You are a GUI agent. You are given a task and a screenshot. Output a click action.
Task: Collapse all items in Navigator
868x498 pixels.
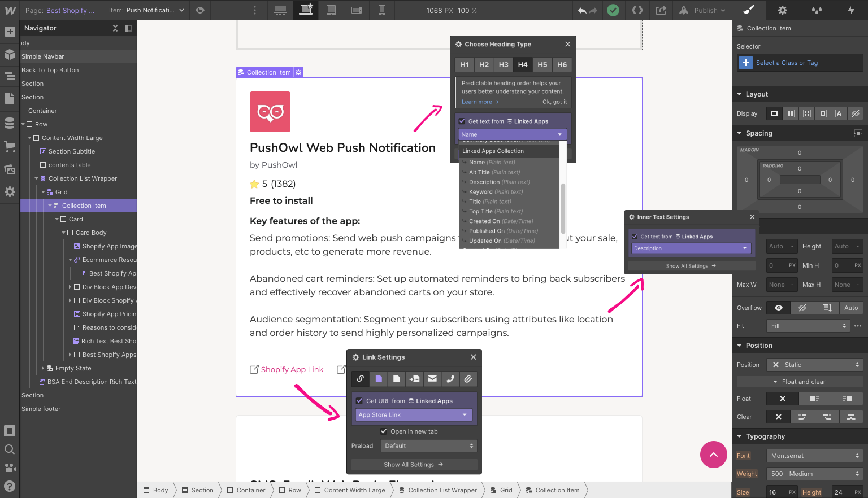(x=115, y=28)
